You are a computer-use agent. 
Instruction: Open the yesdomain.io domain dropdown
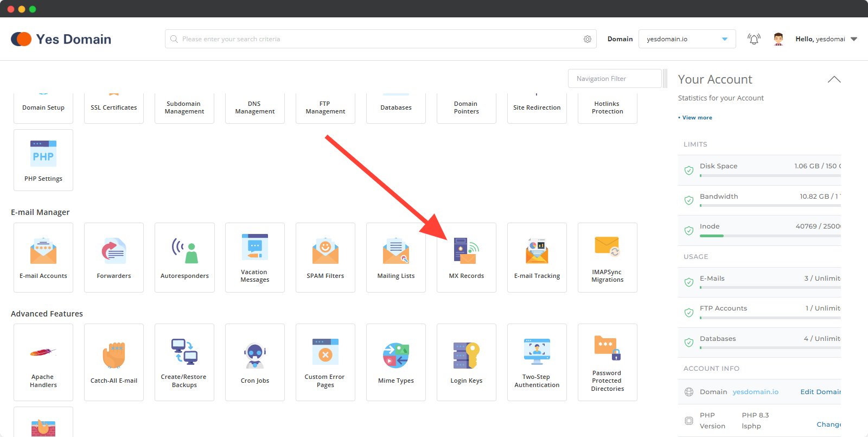[x=687, y=39]
